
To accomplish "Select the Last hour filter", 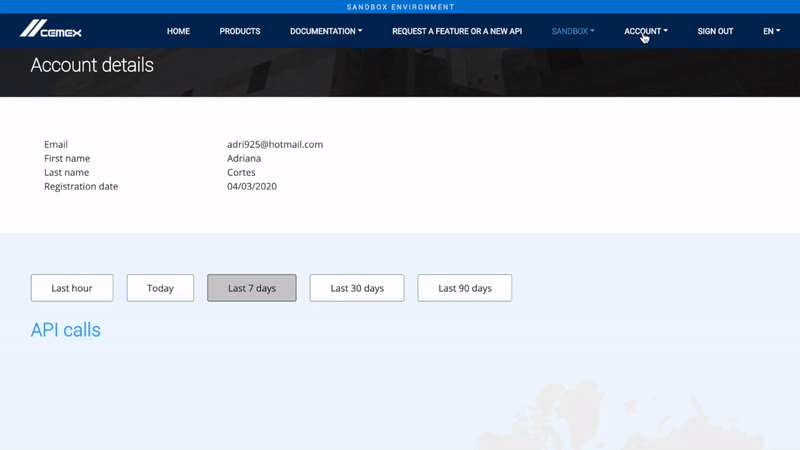I will point(72,288).
